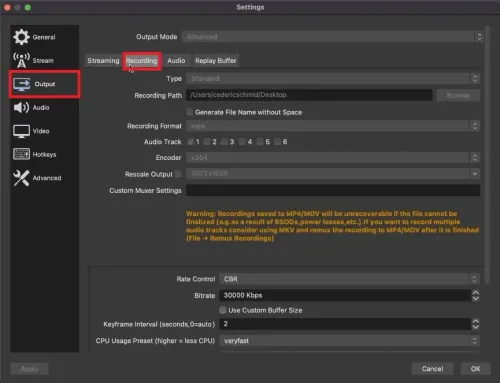Enable audio track 3 checkbox
Screen dimensions: 500x383
click(x=225, y=142)
